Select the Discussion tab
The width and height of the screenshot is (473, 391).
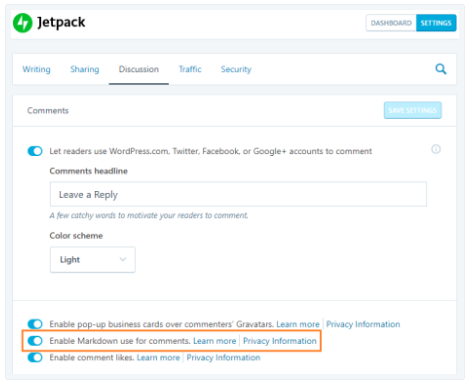139,69
